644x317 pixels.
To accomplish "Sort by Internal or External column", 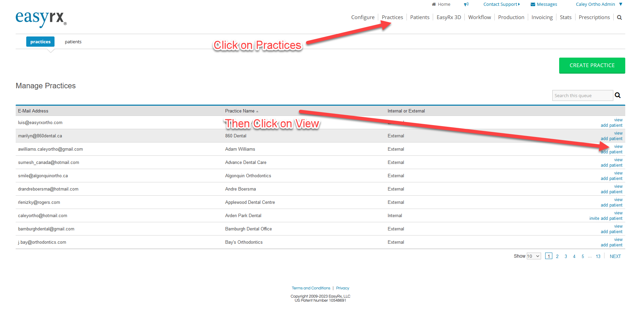I will coord(406,111).
